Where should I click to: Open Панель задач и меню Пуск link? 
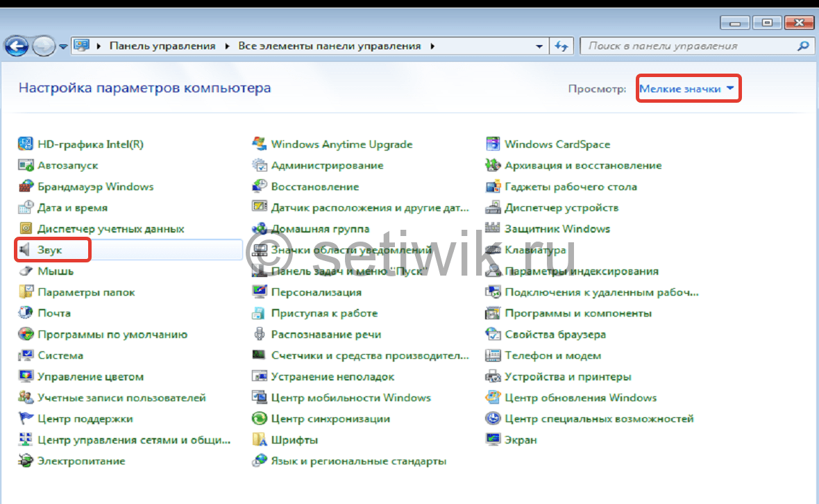pyautogui.click(x=349, y=271)
